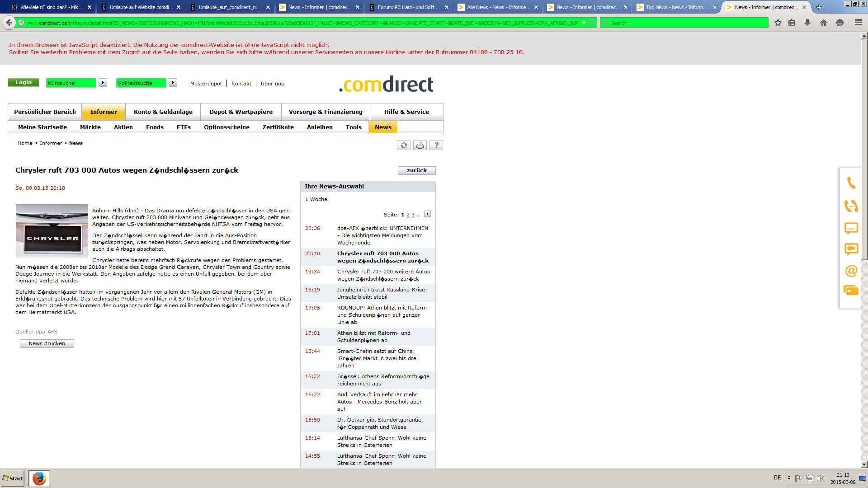Click the Firefox Search box
The image size is (868, 488).
(684, 23)
